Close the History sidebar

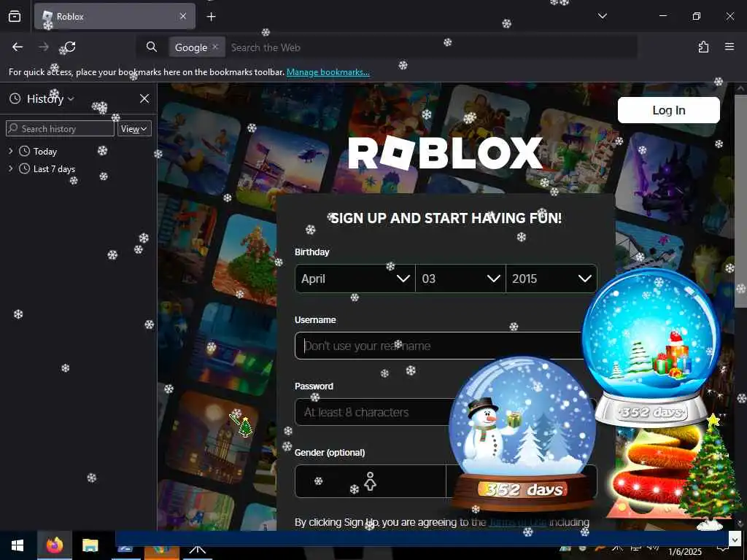click(x=144, y=98)
